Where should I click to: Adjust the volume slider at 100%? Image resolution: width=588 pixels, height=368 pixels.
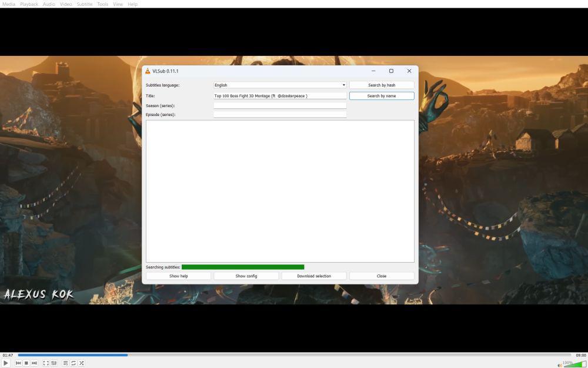[x=575, y=364]
